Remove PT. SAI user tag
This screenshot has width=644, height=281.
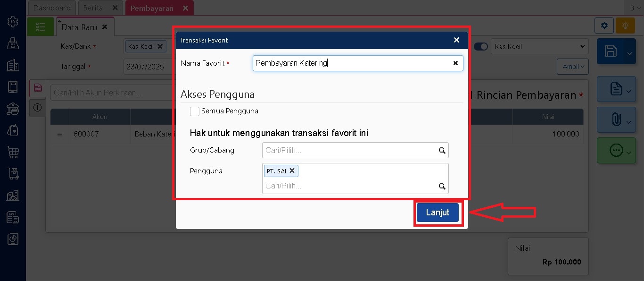pos(292,171)
